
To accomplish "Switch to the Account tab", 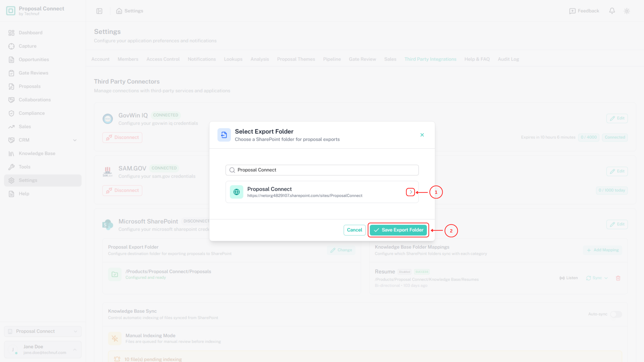I will [x=100, y=59].
